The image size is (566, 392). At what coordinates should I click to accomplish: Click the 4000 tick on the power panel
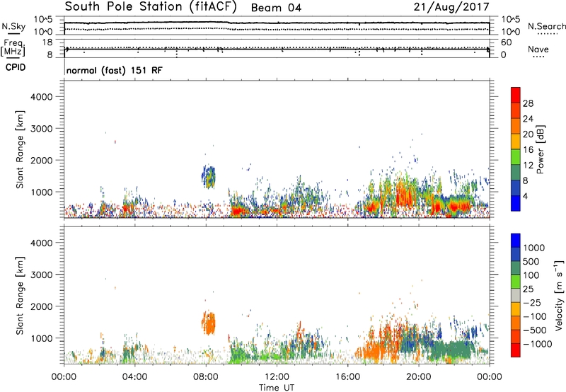[x=42, y=97]
